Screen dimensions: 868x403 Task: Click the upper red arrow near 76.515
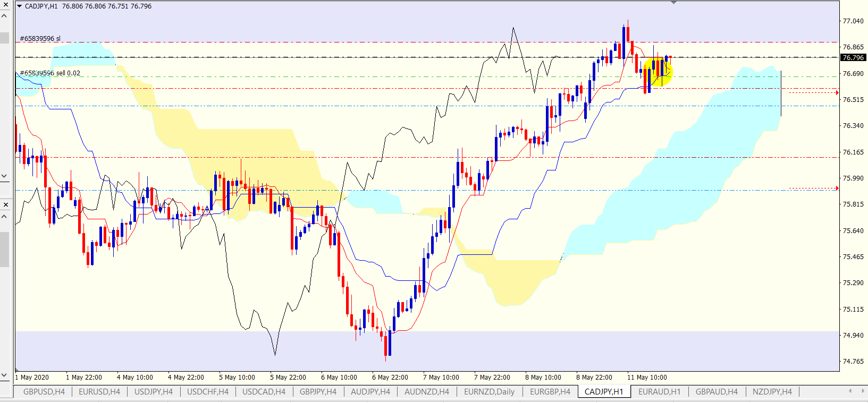tap(837, 93)
